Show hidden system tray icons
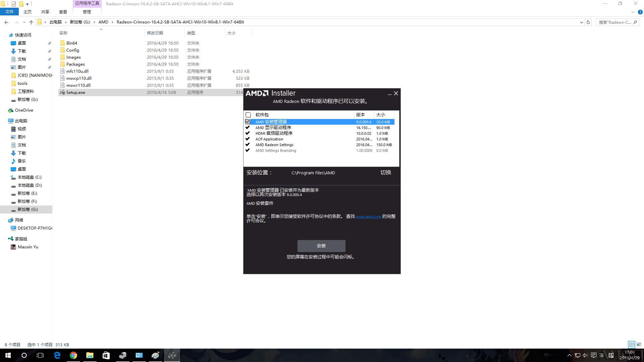The image size is (644, 362). tap(569, 355)
